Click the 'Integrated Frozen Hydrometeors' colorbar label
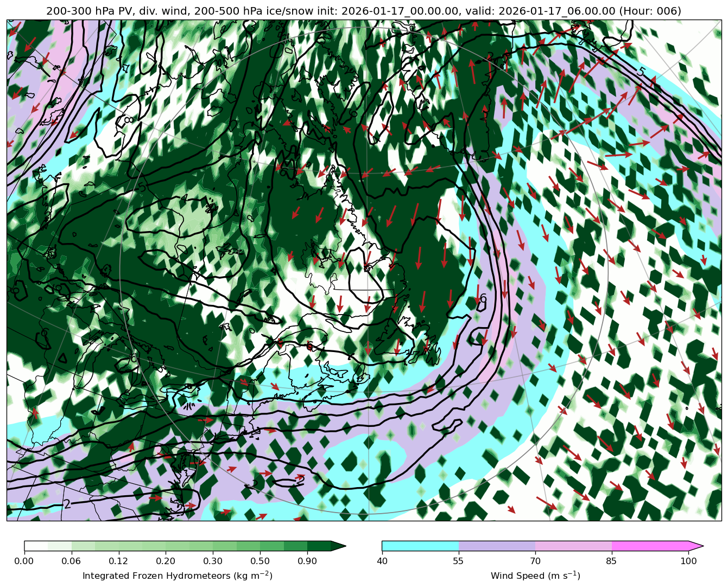Screen dimensions: 728x588 click(178, 576)
